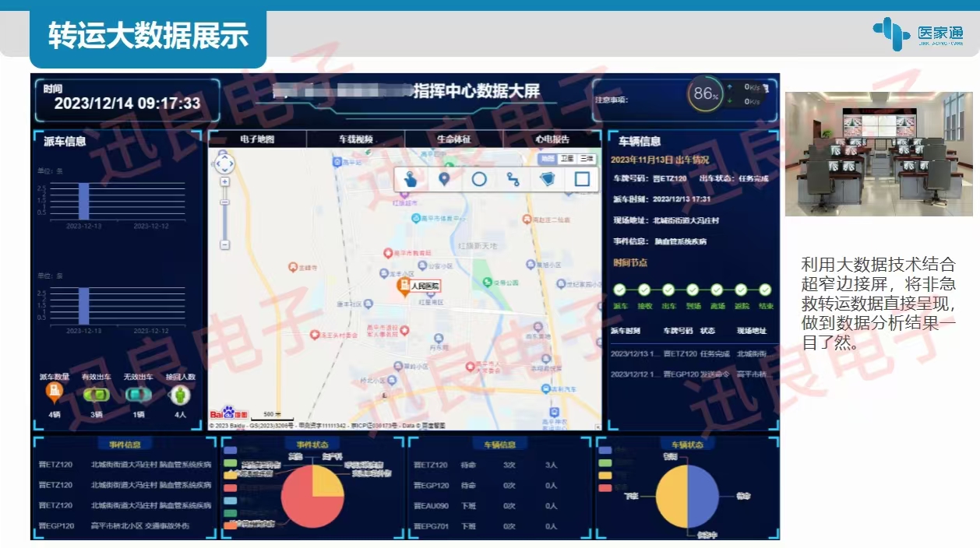Click the 人民医院 hospital map marker
The height and width of the screenshot is (548, 980).
coord(404,286)
